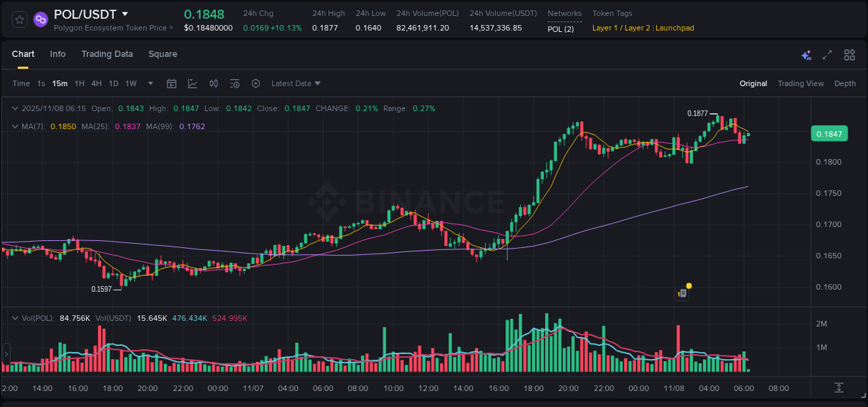Screen dimensions: 868x407
Task: Open the date range calendar picker
Action: click(x=172, y=83)
